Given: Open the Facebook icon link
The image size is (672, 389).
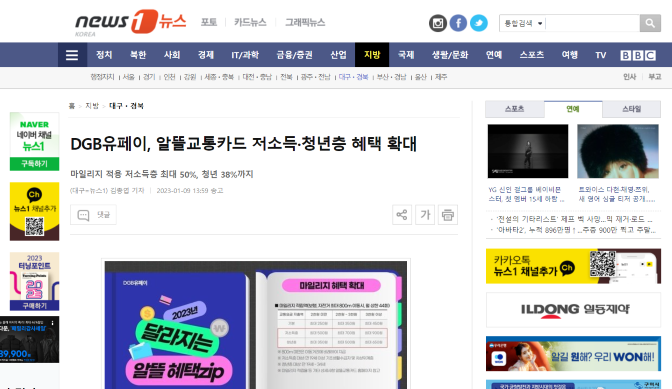Looking at the screenshot, I should (x=458, y=23).
